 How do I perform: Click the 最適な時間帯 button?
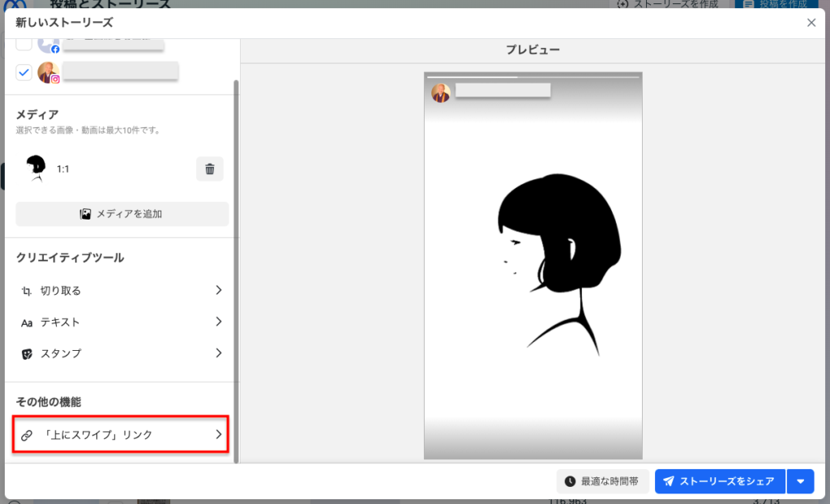[602, 481]
